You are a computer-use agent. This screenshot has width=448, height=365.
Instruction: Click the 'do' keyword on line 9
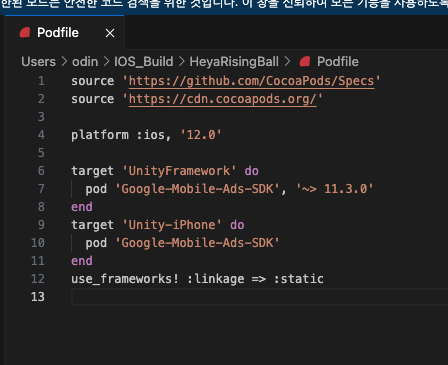pyautogui.click(x=237, y=225)
